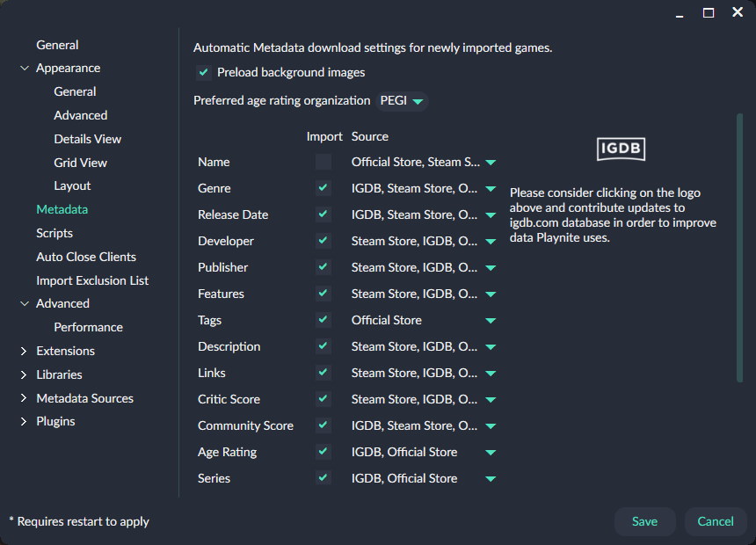The height and width of the screenshot is (545, 756).
Task: Open Auto Close Clients settings
Action: pyautogui.click(x=86, y=257)
